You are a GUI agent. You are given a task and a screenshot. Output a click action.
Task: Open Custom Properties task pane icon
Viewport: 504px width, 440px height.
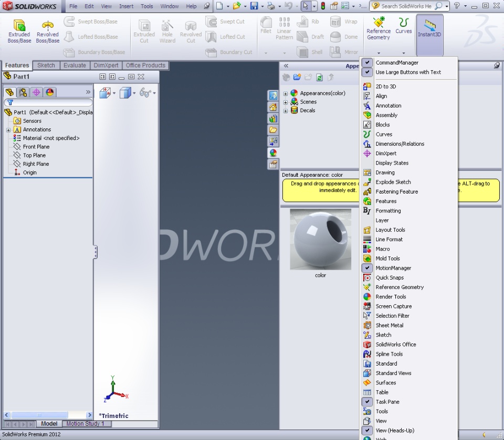273,165
